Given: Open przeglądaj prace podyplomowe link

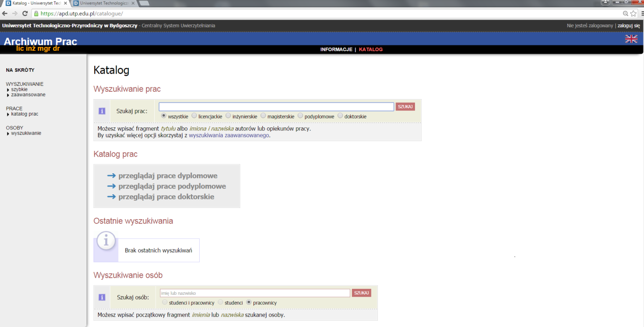Looking at the screenshot, I should 172,186.
